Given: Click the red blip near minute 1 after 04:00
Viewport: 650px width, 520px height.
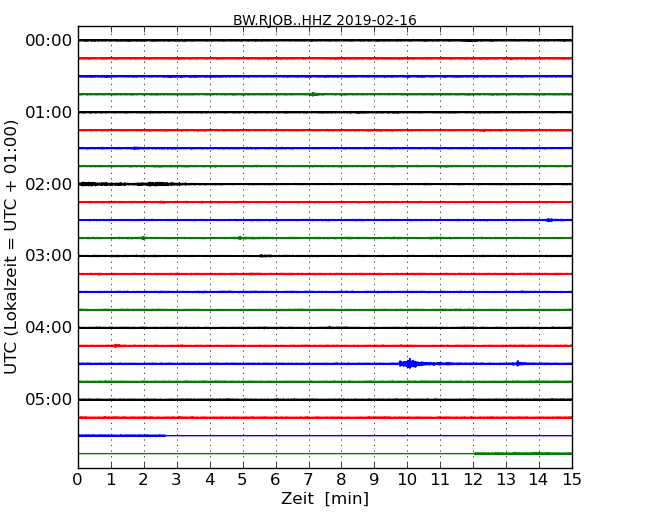Looking at the screenshot, I should pos(116,345).
